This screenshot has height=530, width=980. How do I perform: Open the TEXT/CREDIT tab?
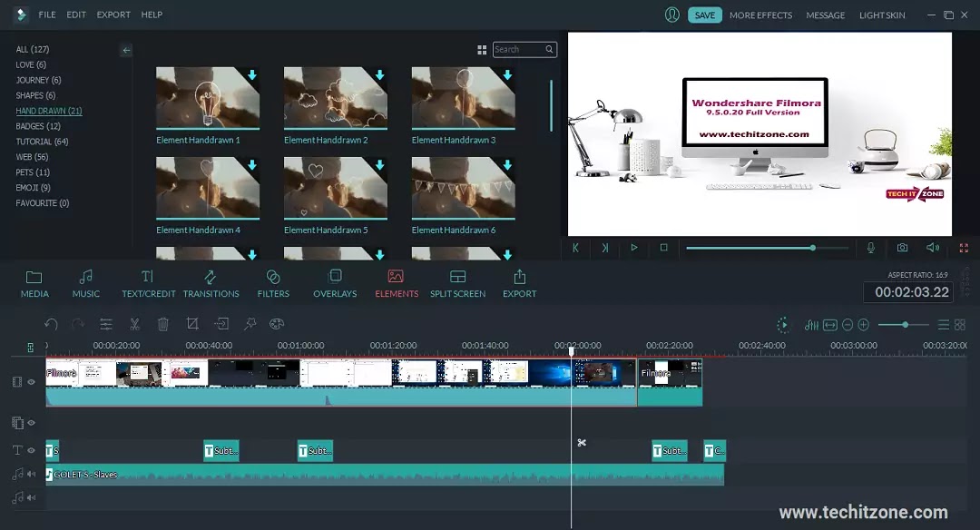click(x=149, y=284)
